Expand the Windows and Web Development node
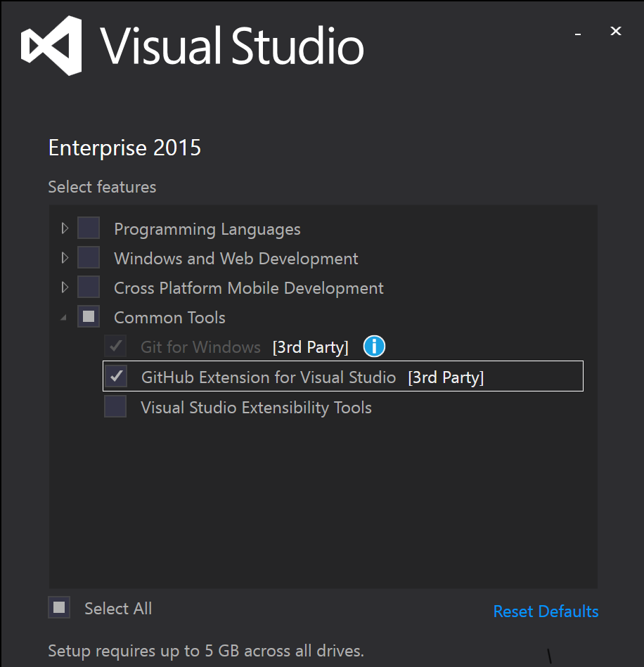This screenshot has width=644, height=667. [63, 257]
